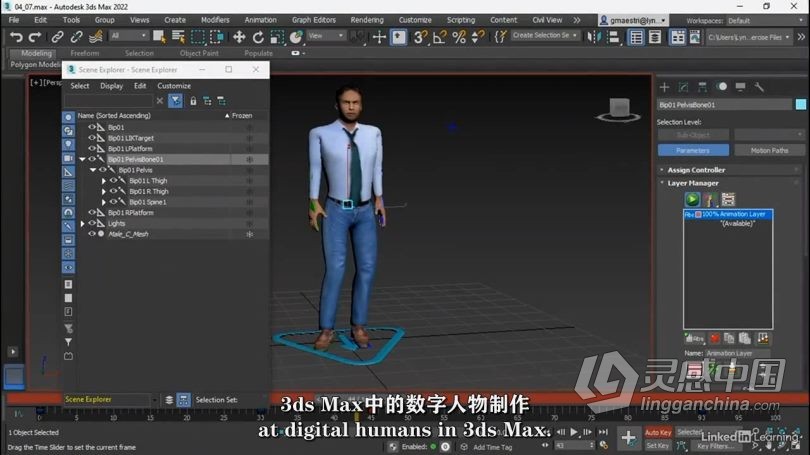Open Select by Name dialog
This screenshot has height=455, width=810.
tap(178, 37)
